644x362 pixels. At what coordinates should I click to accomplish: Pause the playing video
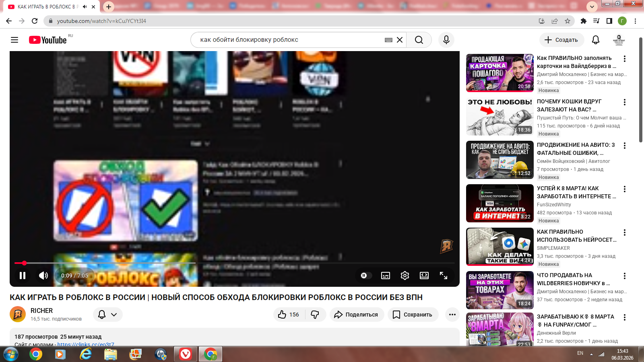click(23, 276)
